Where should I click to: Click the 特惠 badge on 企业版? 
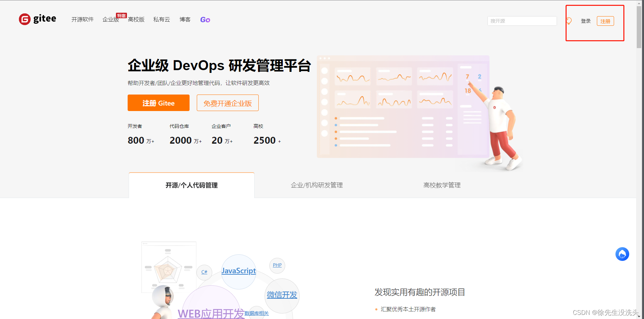pos(121,15)
